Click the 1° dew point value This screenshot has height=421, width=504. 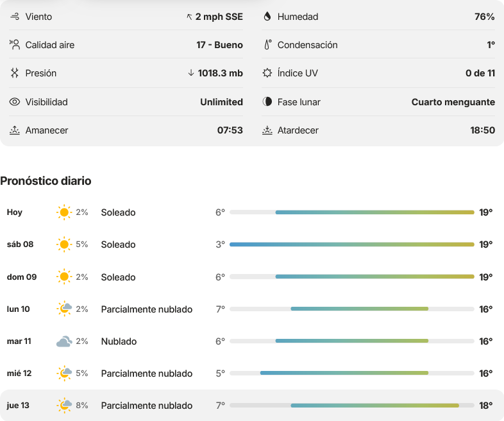click(491, 45)
